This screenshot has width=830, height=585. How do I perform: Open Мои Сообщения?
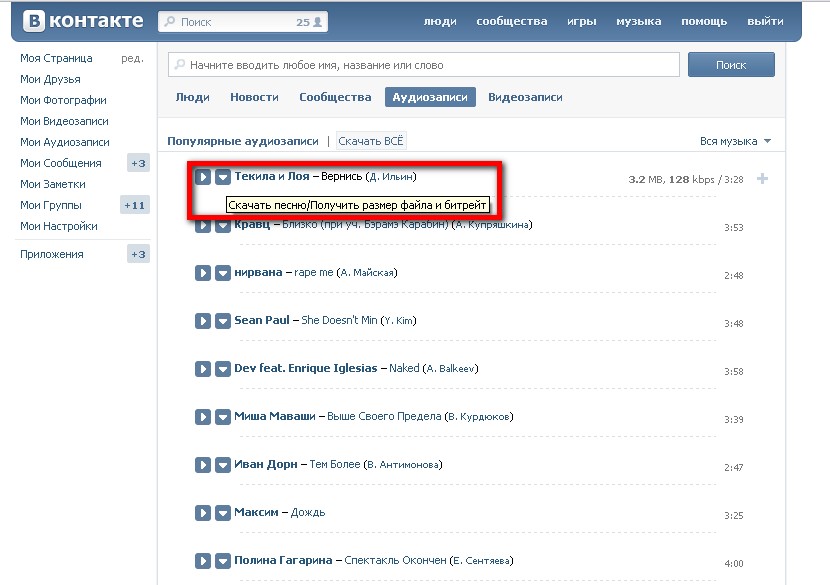click(60, 163)
